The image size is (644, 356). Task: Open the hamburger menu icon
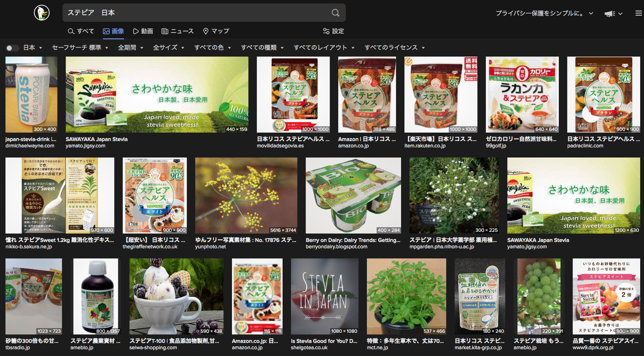click(639, 14)
